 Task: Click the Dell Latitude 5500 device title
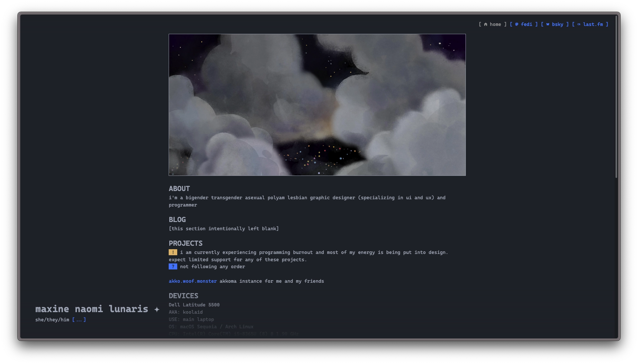194,305
